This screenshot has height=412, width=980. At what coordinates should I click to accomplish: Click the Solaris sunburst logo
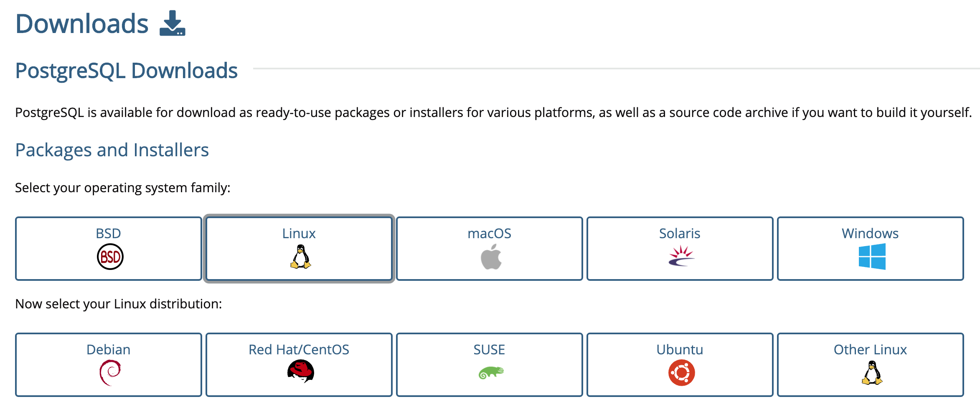[x=681, y=256]
